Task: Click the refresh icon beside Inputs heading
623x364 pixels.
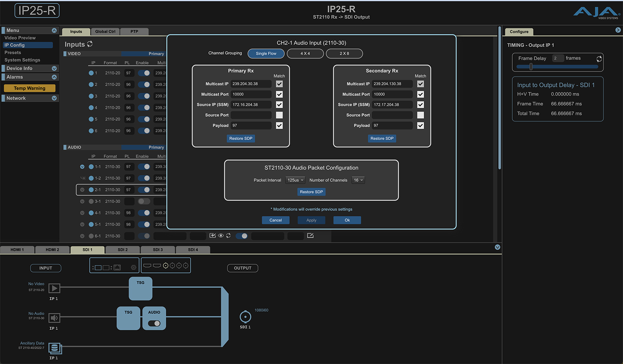Action: click(90, 44)
